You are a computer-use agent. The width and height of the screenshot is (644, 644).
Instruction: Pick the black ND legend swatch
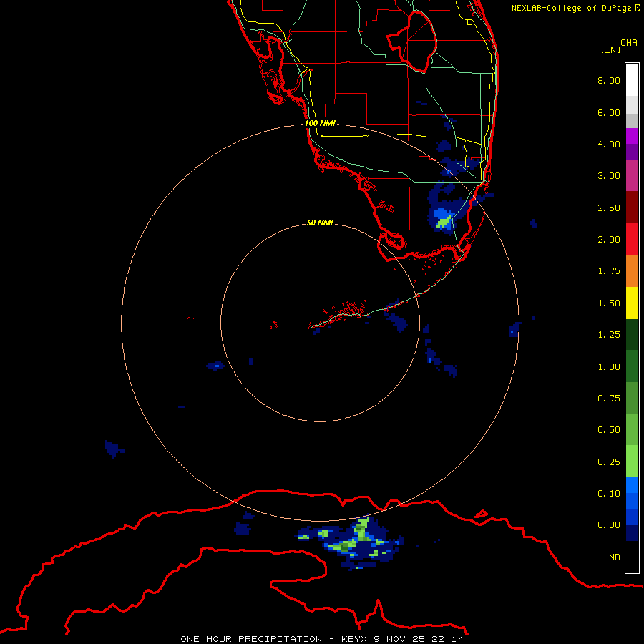coord(632,557)
